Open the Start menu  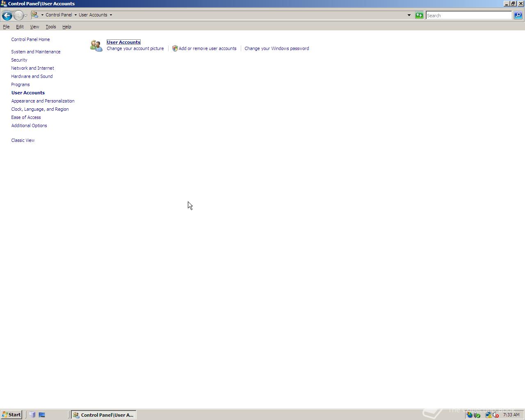click(11, 415)
